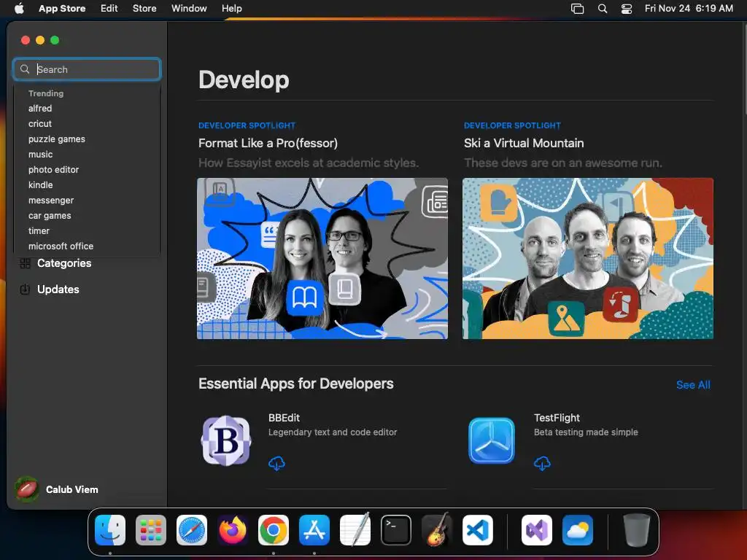Open Visual Studio (purple) in the Dock
This screenshot has height=560, width=747.
point(537,530)
